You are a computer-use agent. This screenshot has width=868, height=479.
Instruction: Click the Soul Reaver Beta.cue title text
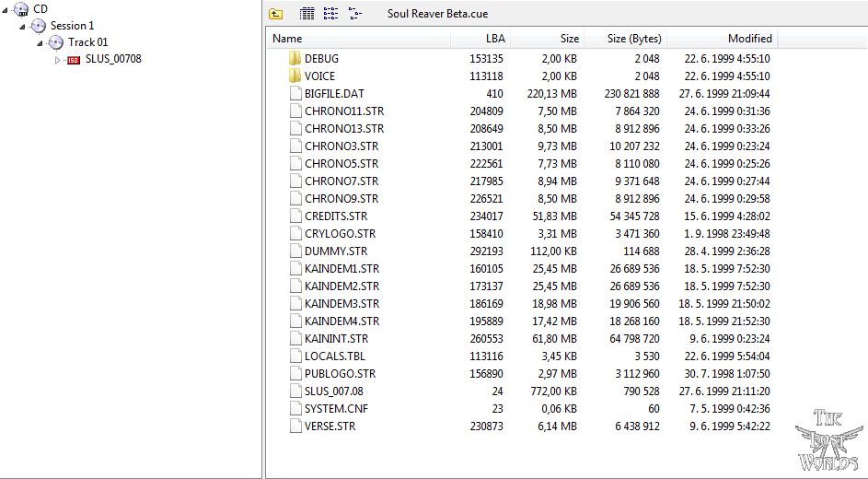pyautogui.click(x=437, y=14)
